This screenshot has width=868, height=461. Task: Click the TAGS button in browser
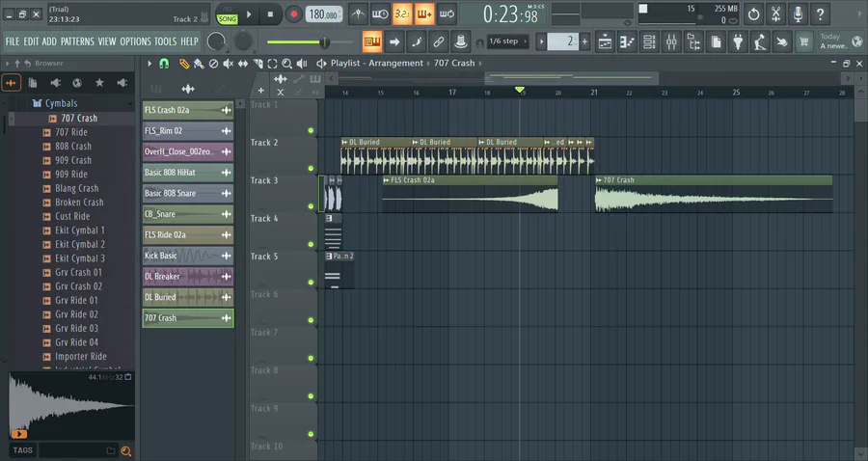[23, 450]
